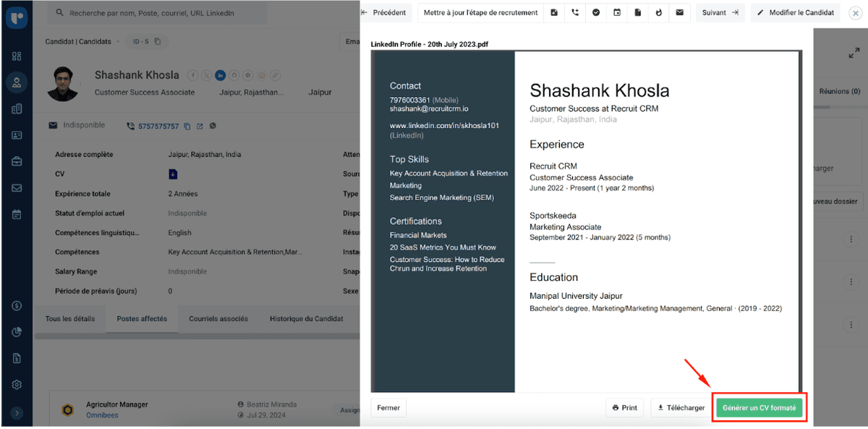Click the log call phone icon in toolbar

click(x=575, y=12)
